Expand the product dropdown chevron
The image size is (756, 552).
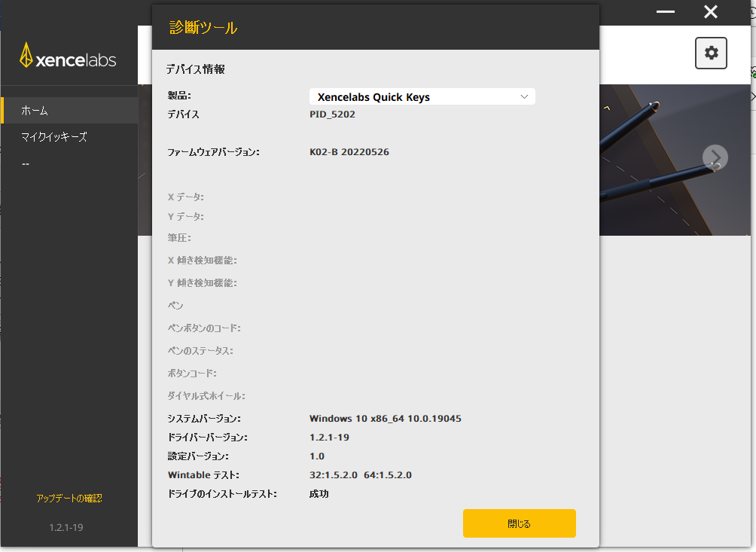tap(524, 97)
